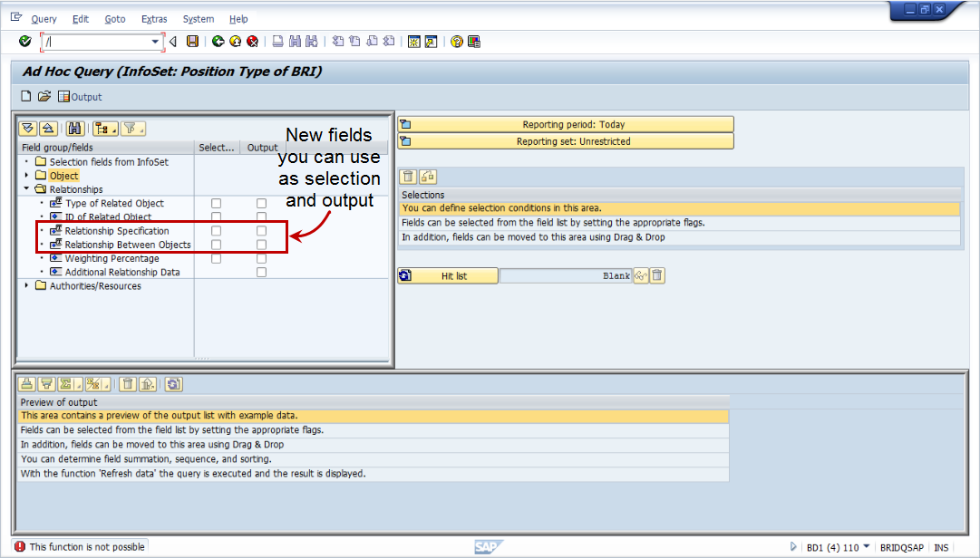The height and width of the screenshot is (558, 980).
Task: Open the Query menu
Action: click(44, 19)
